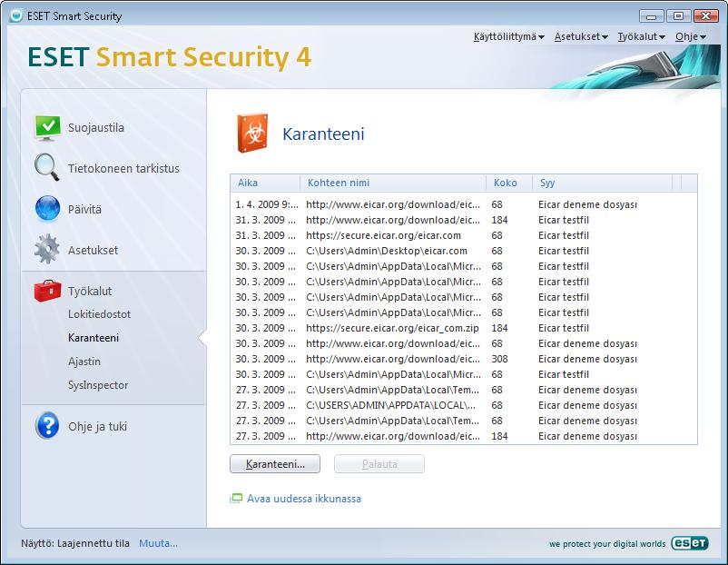Image resolution: width=728 pixels, height=565 pixels.
Task: Maximize the ESET Smart Security window
Action: pyautogui.click(x=678, y=16)
